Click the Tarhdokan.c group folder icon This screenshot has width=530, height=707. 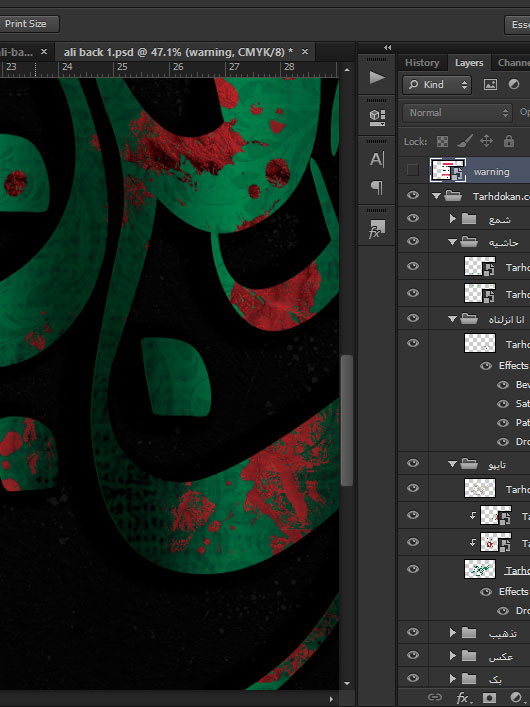coord(453,196)
